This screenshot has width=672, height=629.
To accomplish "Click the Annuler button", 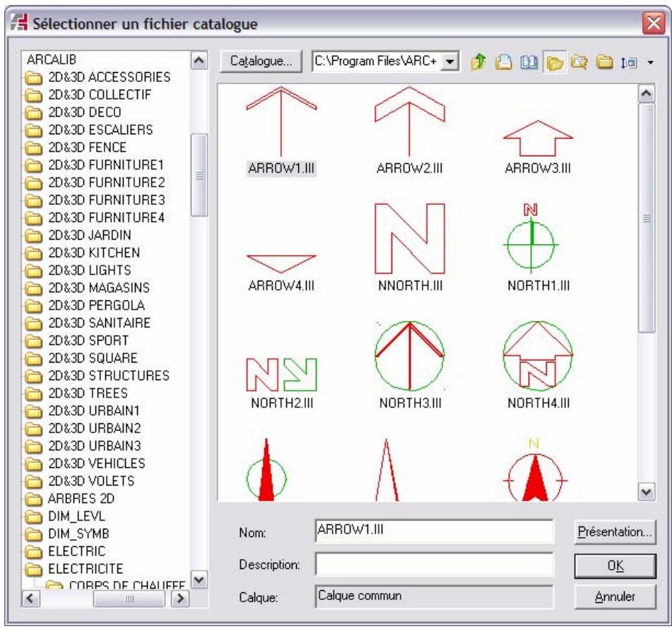I will (x=615, y=596).
